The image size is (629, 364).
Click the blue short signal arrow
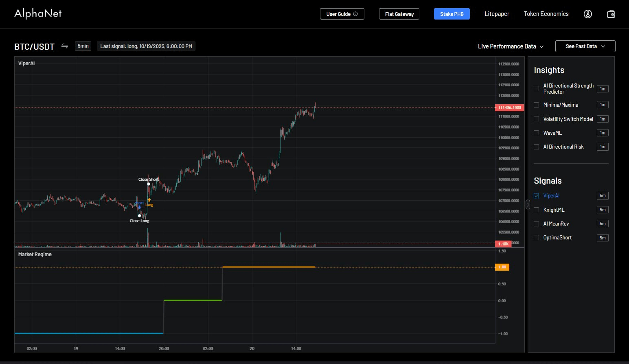point(139,207)
